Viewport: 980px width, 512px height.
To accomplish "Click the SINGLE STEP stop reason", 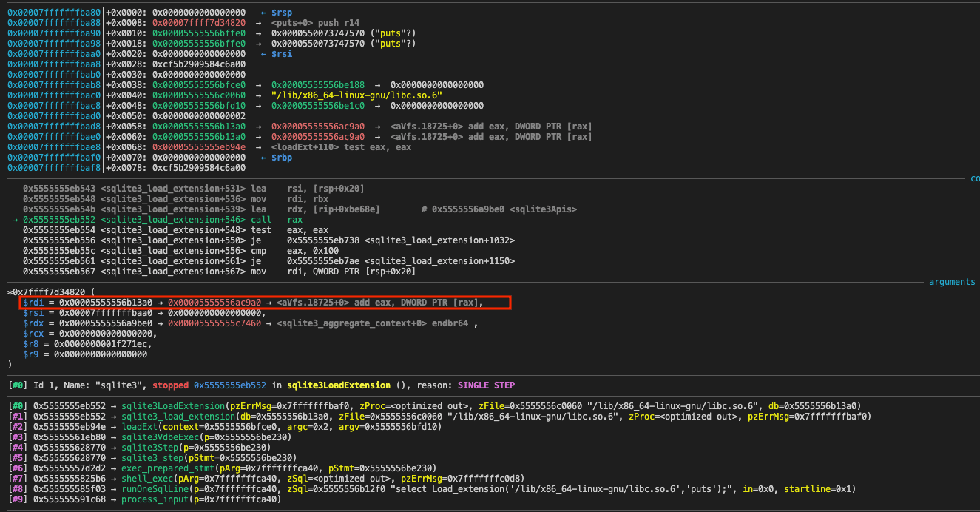I will (486, 385).
